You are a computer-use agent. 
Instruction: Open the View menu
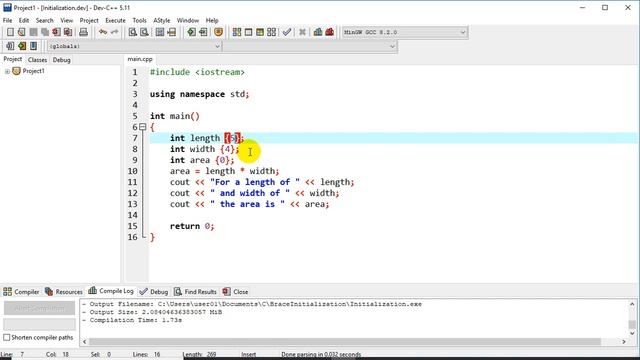pos(67,20)
